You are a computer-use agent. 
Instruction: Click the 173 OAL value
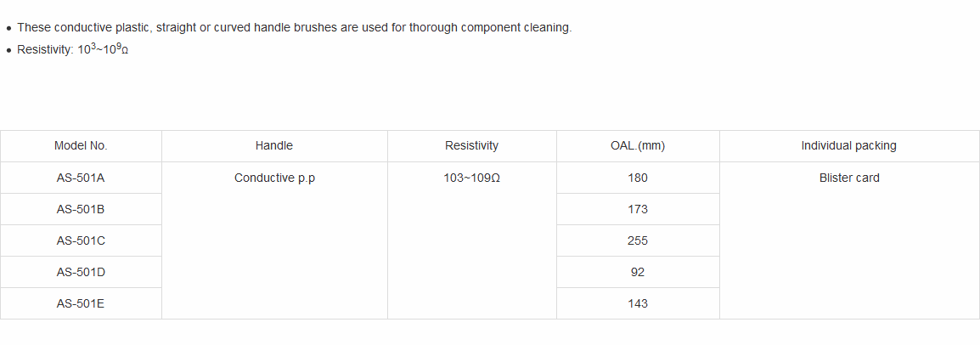[638, 209]
